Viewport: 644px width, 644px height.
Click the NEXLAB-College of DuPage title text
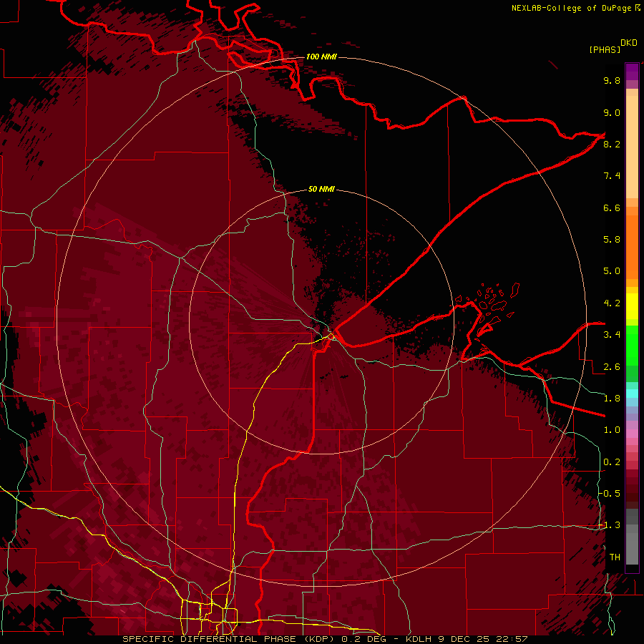pos(572,8)
